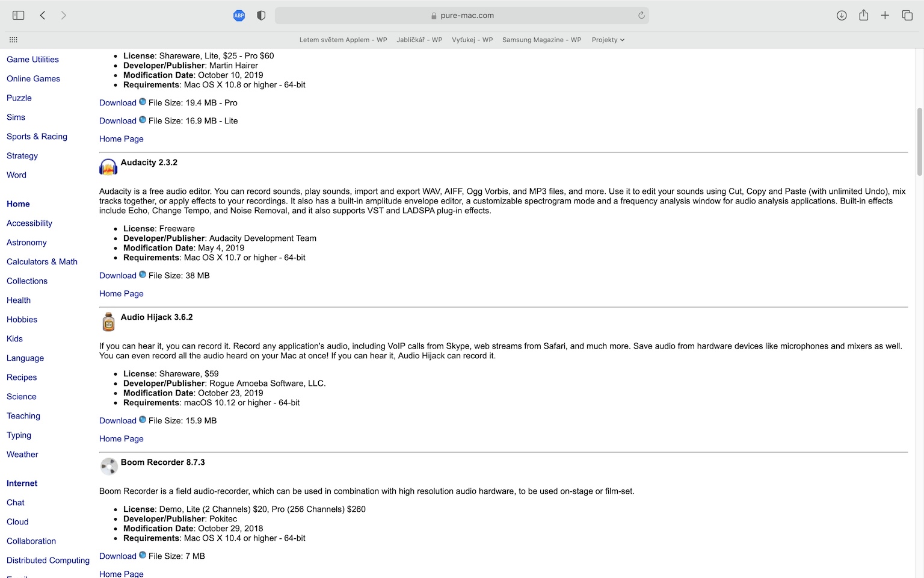Open the Language category
Screen dimensions: 924x578
pos(25,358)
